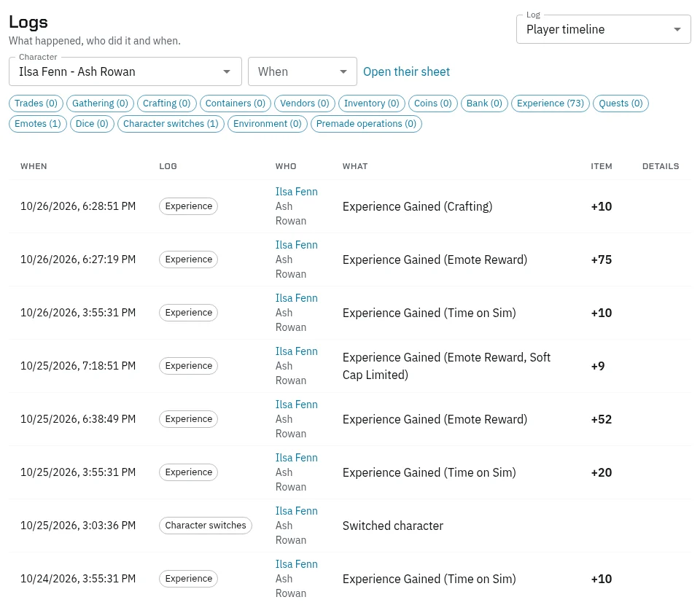Open the When date filter dropdown

(x=302, y=71)
